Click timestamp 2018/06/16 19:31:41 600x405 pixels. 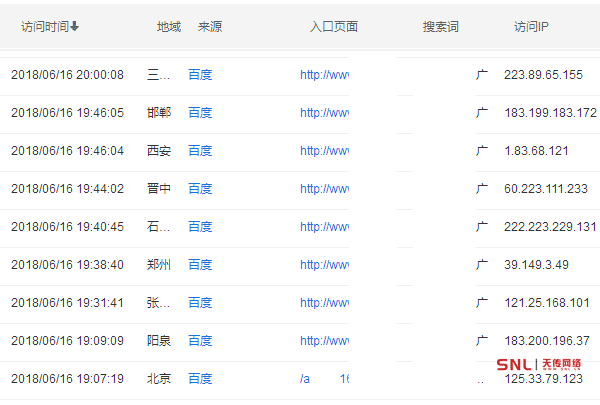click(x=67, y=303)
